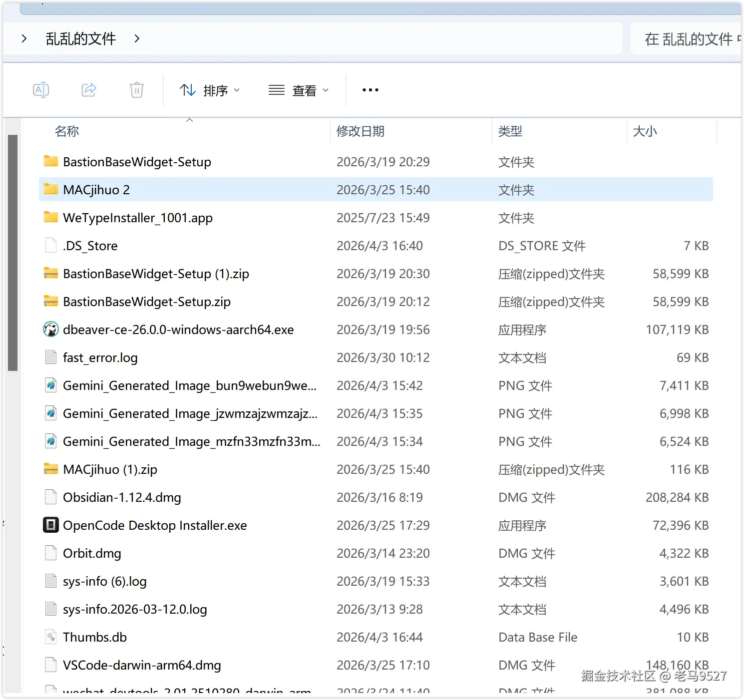The image size is (744, 700).
Task: Sort by the 修改日期 column header
Action: click(360, 131)
